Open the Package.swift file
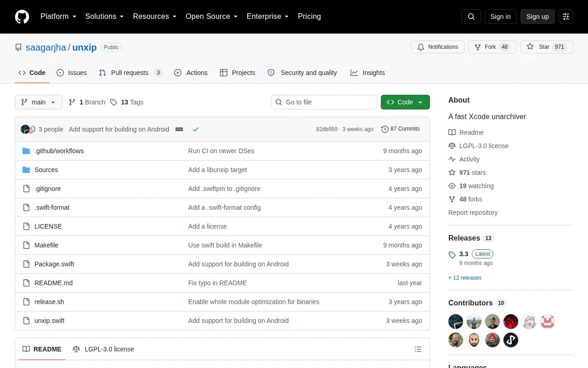 [54, 264]
